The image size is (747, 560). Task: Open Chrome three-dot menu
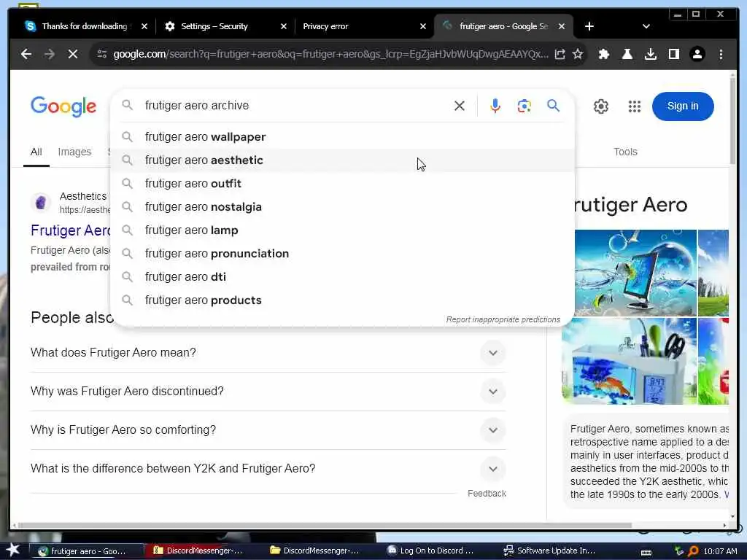pyautogui.click(x=721, y=54)
